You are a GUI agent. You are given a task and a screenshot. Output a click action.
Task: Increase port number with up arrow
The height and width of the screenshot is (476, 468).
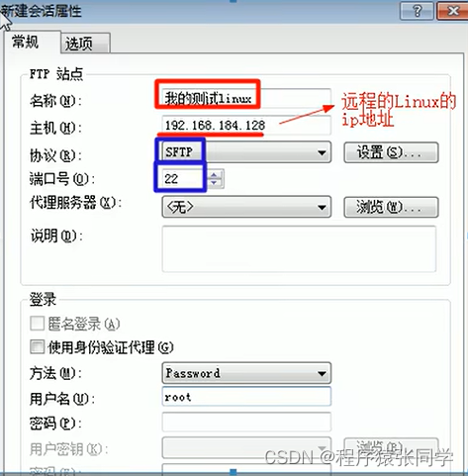click(214, 175)
